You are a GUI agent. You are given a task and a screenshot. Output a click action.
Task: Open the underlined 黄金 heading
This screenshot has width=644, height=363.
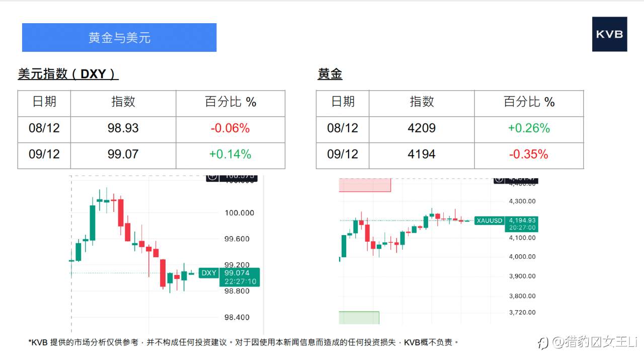coord(330,74)
